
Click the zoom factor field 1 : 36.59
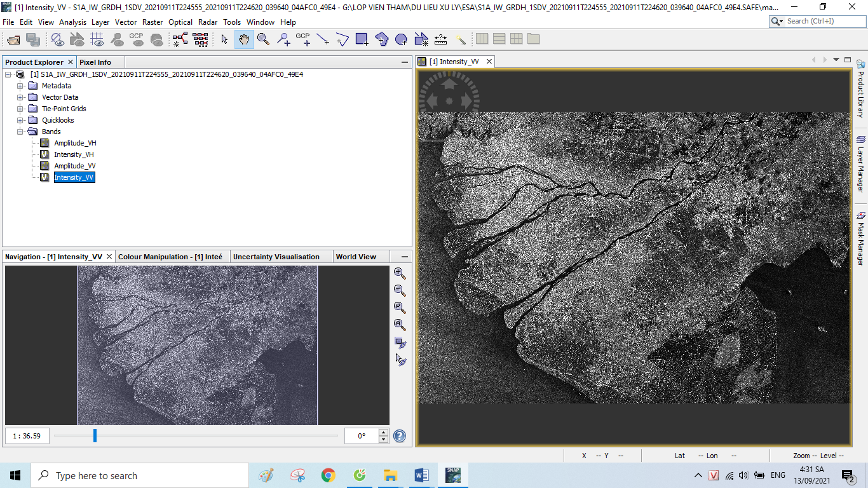pos(27,436)
